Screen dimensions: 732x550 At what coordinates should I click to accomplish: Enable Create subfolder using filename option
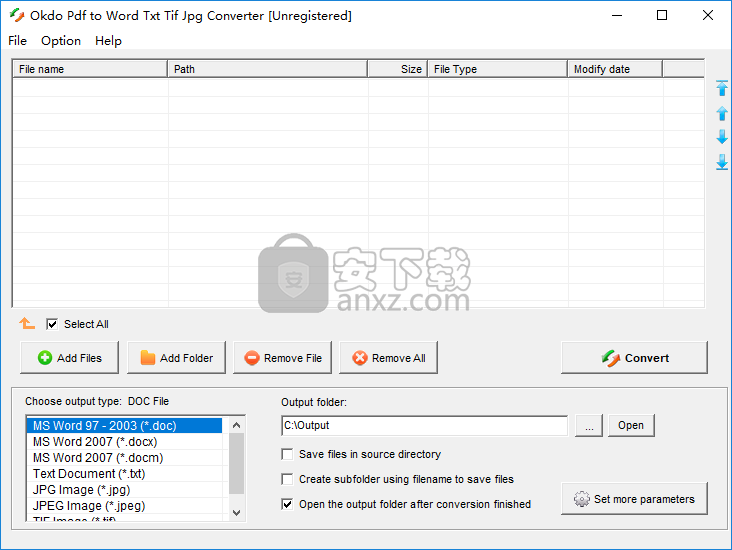point(288,479)
